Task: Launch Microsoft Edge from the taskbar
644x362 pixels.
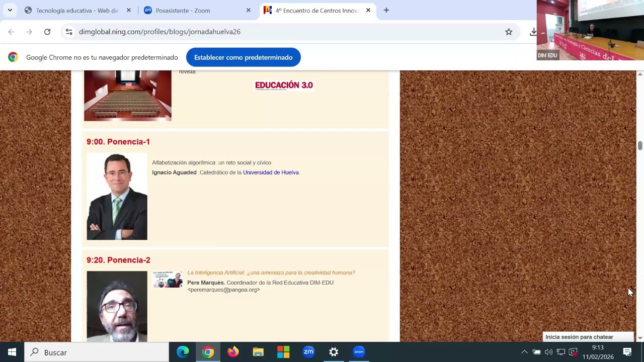Action: pyautogui.click(x=183, y=352)
